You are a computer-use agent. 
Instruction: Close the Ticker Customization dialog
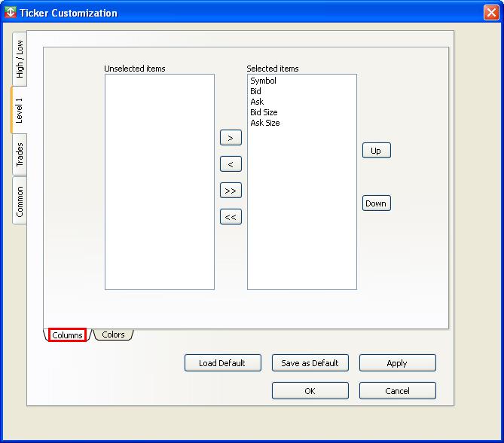coord(490,13)
